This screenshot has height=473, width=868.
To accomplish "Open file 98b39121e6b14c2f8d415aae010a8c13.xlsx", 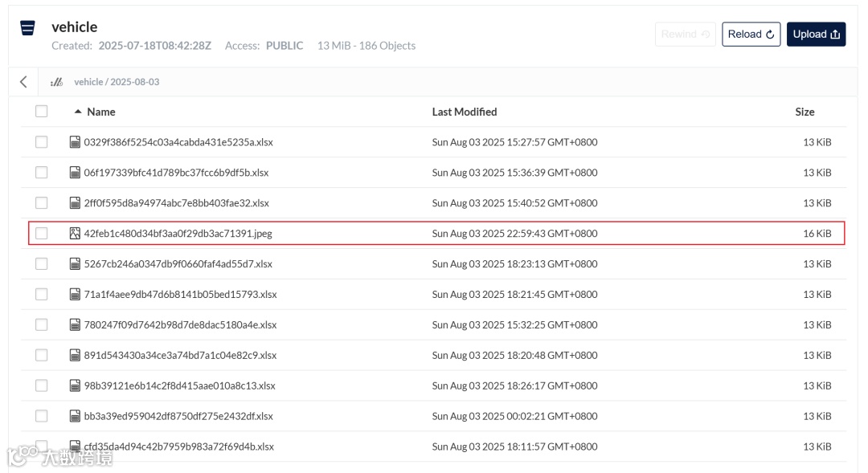I will pos(179,385).
